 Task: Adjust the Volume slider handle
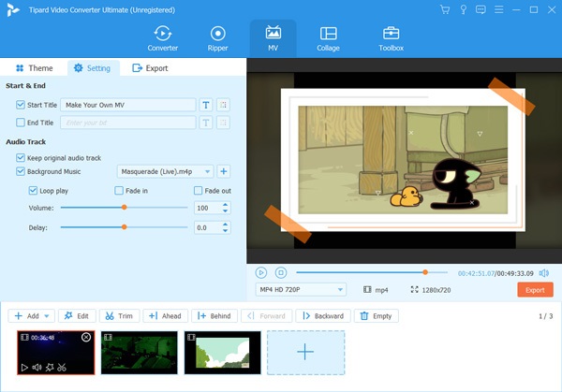pyautogui.click(x=124, y=208)
